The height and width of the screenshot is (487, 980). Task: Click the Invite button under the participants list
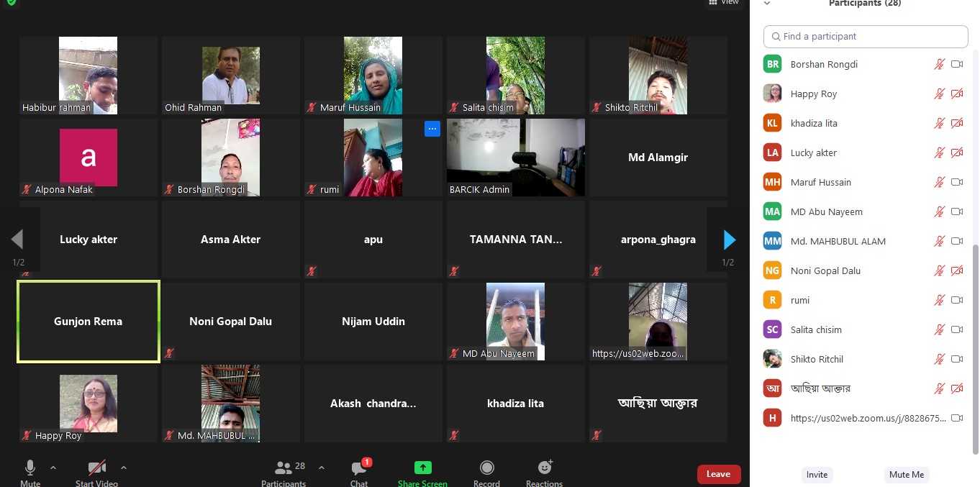817,475
